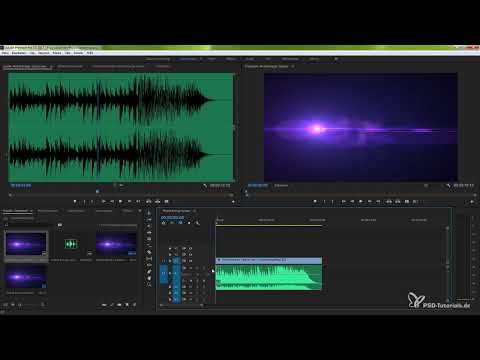Click the timeline playhead timecode field
The width and height of the screenshot is (480, 360).
[172, 217]
